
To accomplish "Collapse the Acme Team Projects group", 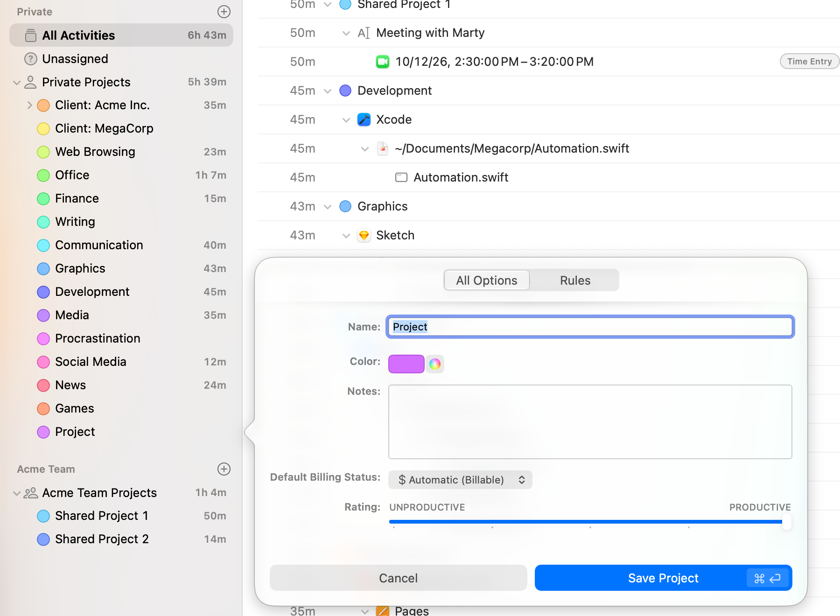I will 17,493.
